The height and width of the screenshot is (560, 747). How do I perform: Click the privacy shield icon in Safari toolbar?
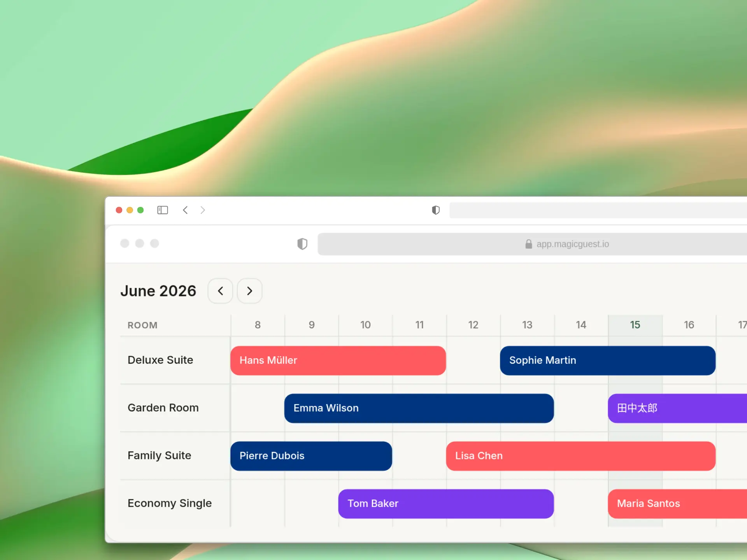coord(436,210)
